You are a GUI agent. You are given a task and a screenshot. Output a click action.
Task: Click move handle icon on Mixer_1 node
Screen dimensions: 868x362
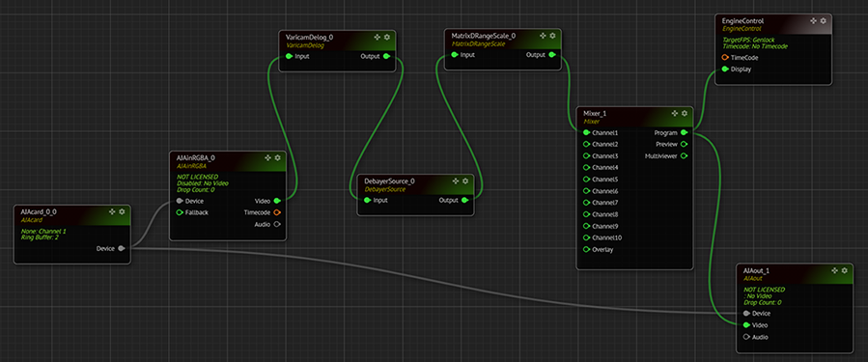(674, 113)
